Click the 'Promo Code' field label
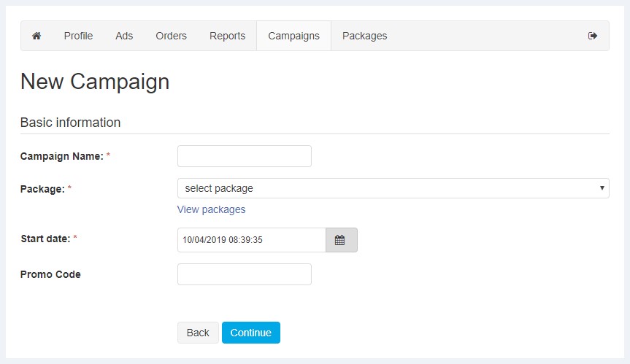Viewport: 630px width, 364px height. point(50,275)
